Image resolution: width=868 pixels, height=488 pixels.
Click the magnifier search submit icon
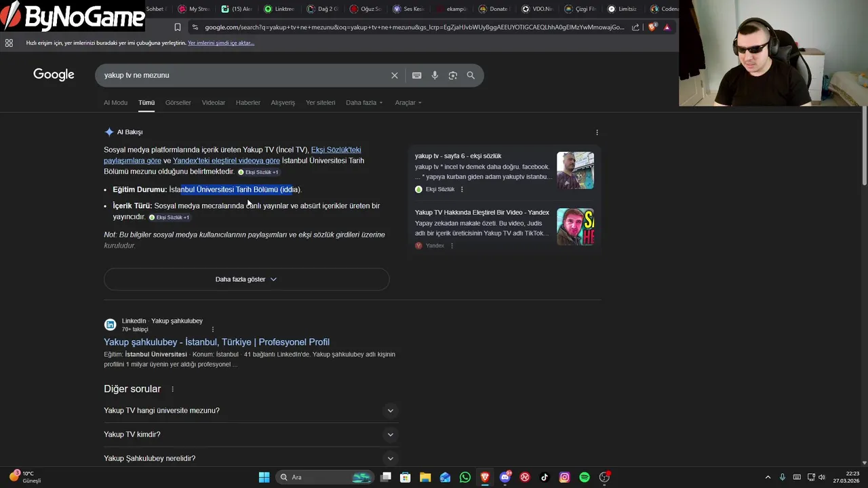471,75
